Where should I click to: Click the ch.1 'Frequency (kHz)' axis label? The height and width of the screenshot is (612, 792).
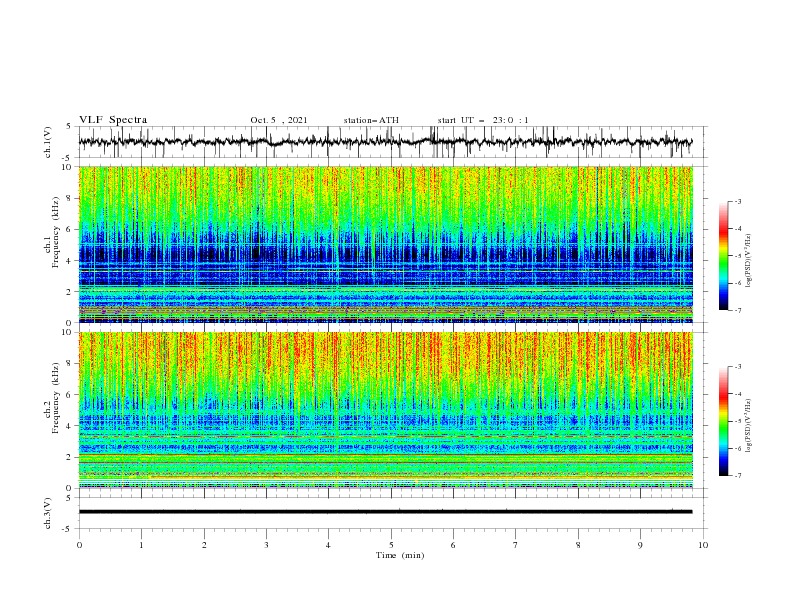tap(56, 230)
